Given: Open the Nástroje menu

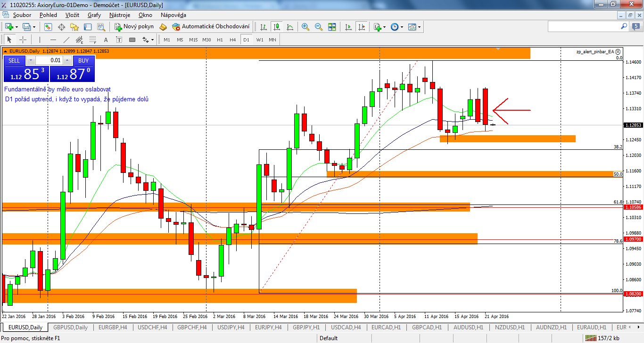Looking at the screenshot, I should coord(120,15).
